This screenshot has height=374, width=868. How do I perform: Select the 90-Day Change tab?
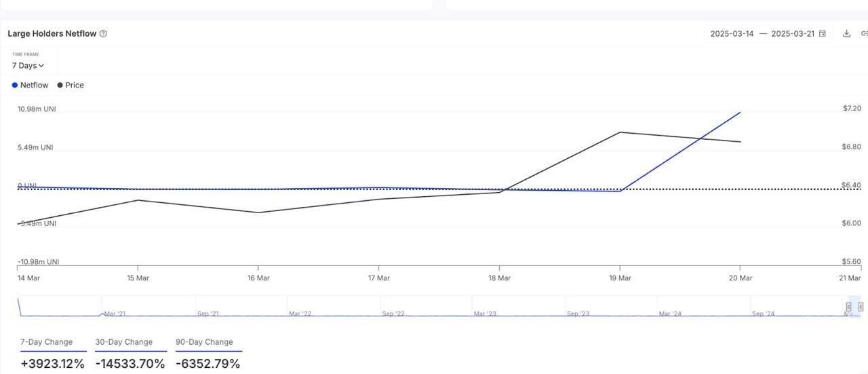204,342
